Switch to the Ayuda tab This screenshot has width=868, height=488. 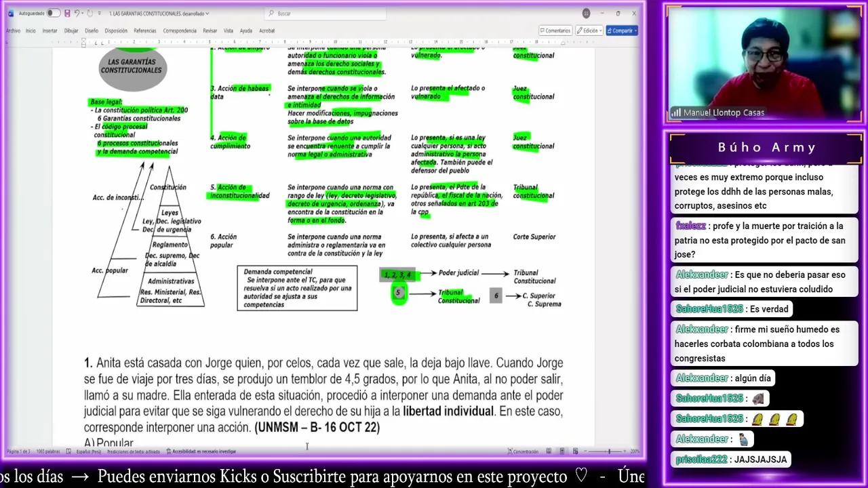point(245,30)
